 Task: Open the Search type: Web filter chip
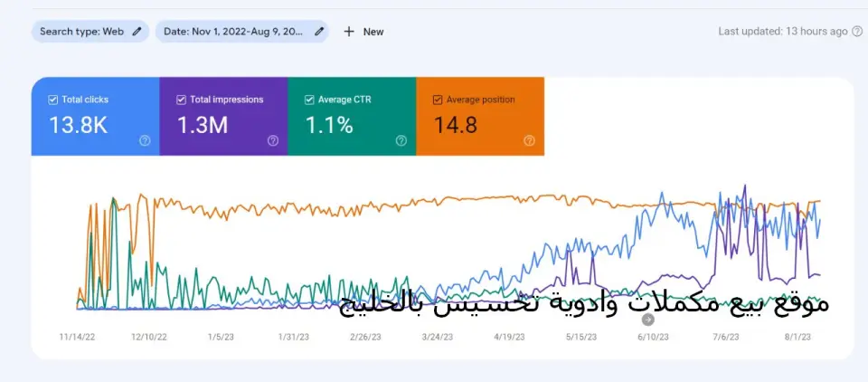tap(90, 32)
